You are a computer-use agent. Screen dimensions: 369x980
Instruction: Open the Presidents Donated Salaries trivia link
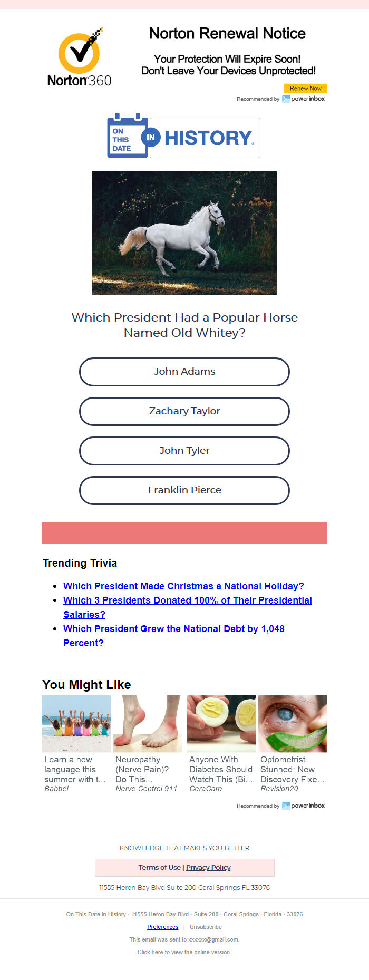[188, 607]
